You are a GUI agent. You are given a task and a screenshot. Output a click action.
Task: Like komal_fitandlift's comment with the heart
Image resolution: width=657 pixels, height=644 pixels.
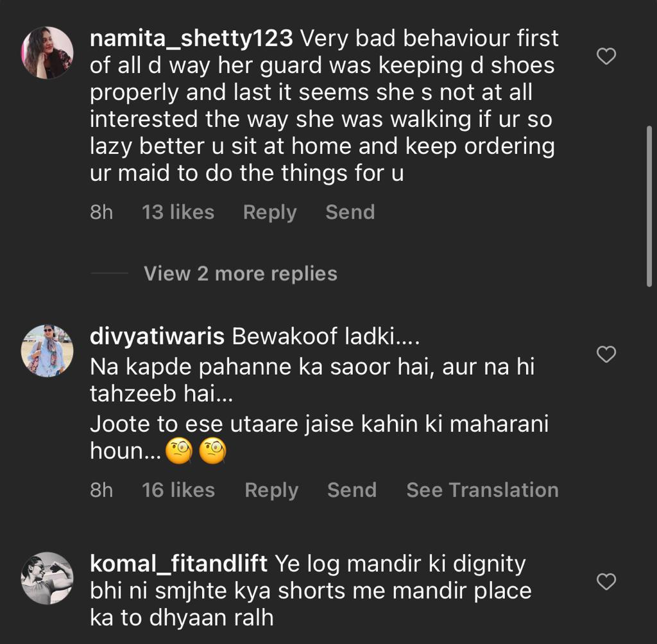point(606,582)
